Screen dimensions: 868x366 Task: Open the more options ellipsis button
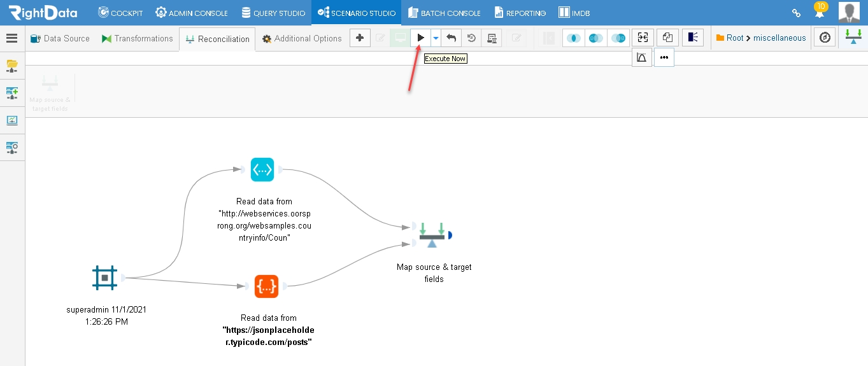[664, 57]
